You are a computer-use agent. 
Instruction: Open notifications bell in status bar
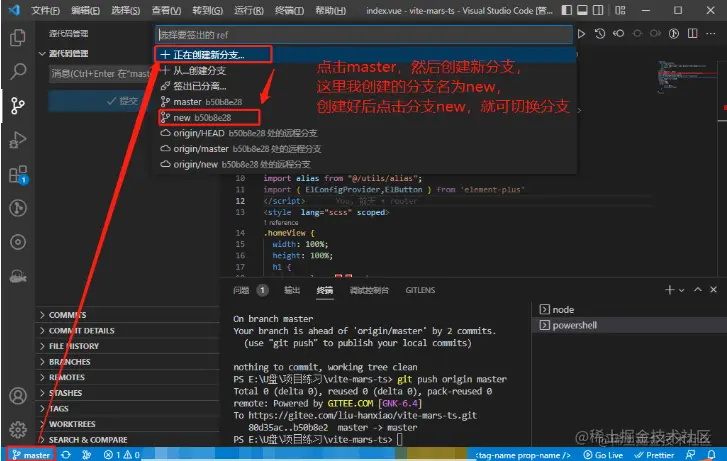pos(711,455)
